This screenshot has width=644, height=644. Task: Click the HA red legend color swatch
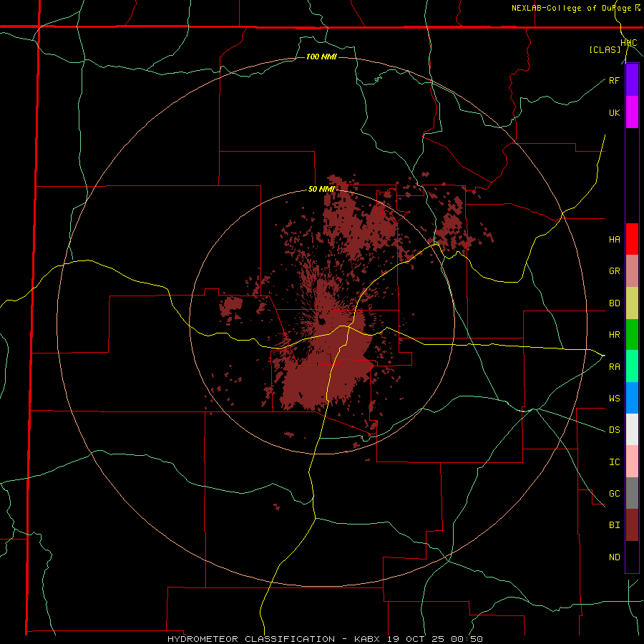[632, 239]
